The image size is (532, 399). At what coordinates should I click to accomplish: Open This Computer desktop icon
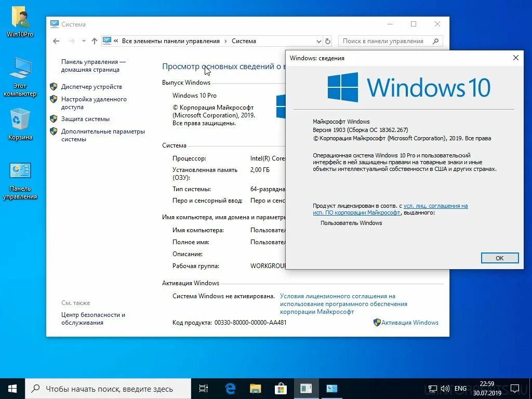click(20, 77)
